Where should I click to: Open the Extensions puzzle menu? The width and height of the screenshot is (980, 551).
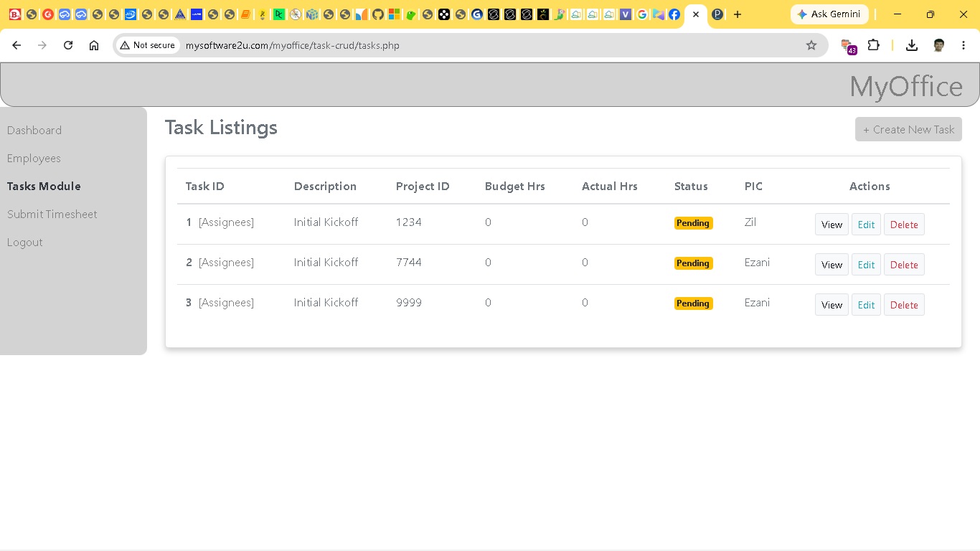[x=873, y=45]
